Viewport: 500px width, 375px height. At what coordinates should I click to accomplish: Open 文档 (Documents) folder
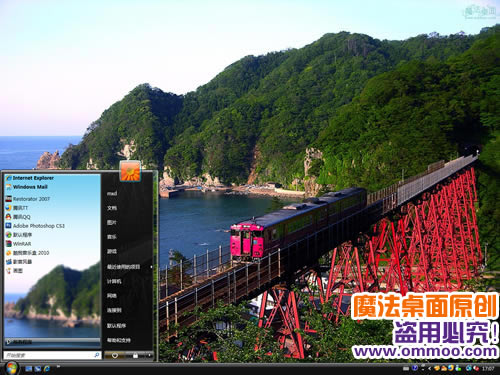(112, 208)
